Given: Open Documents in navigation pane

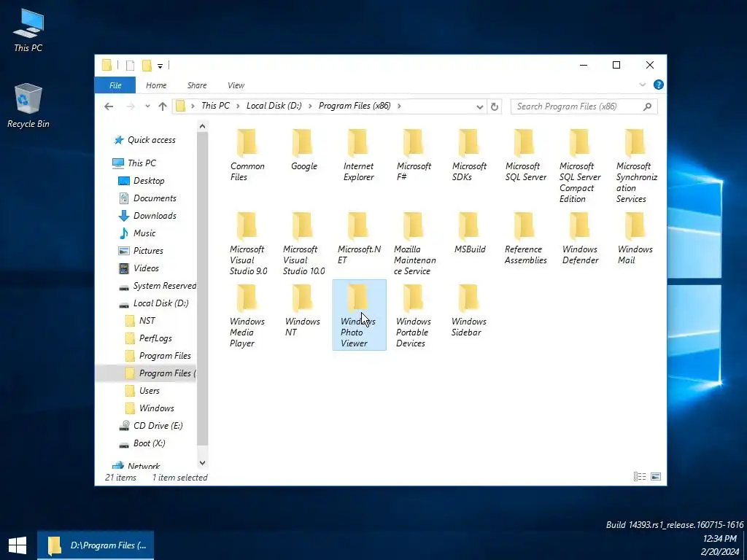Looking at the screenshot, I should coord(147,198).
